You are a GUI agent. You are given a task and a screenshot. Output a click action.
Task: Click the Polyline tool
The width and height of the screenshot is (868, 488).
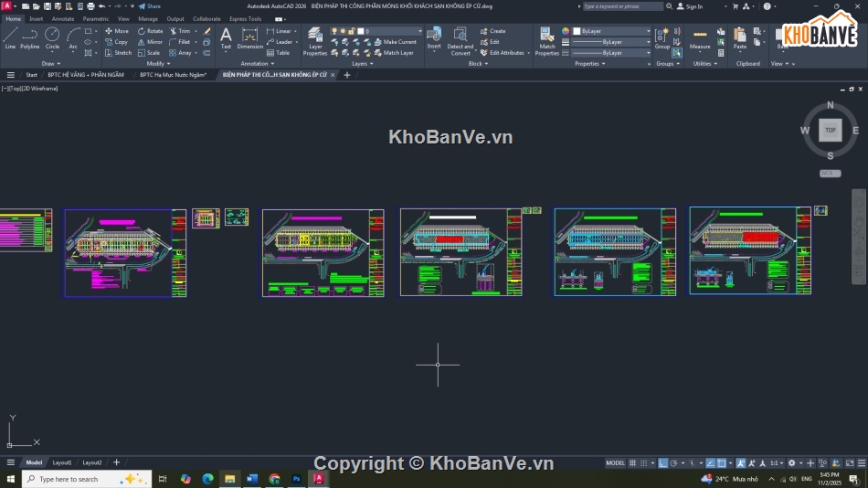tap(30, 37)
